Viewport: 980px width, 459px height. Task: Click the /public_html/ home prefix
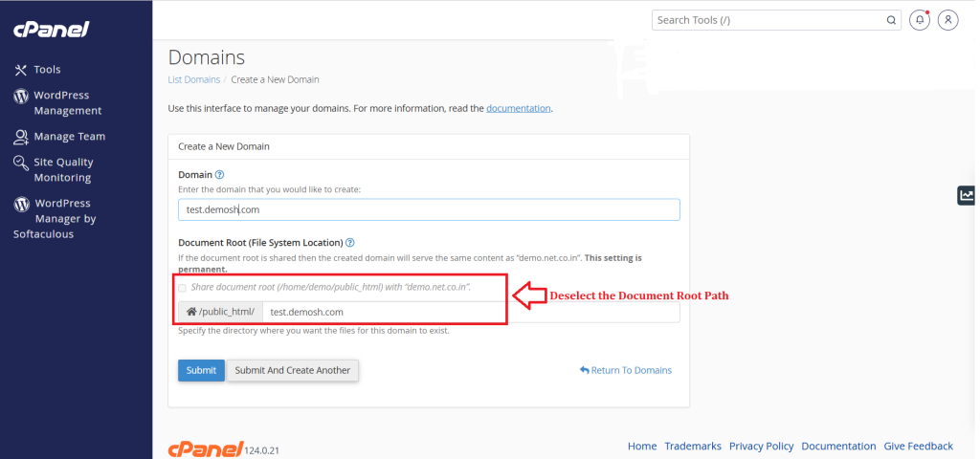(220, 312)
